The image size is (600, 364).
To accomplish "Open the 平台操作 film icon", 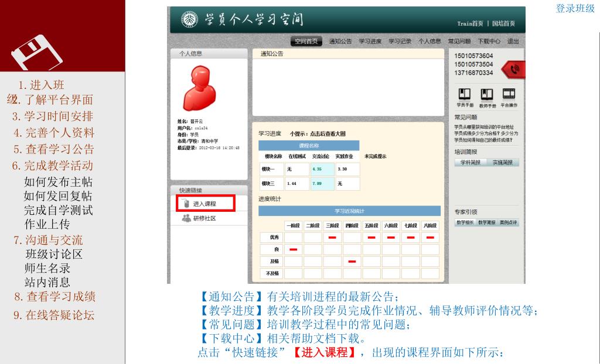I will [509, 94].
